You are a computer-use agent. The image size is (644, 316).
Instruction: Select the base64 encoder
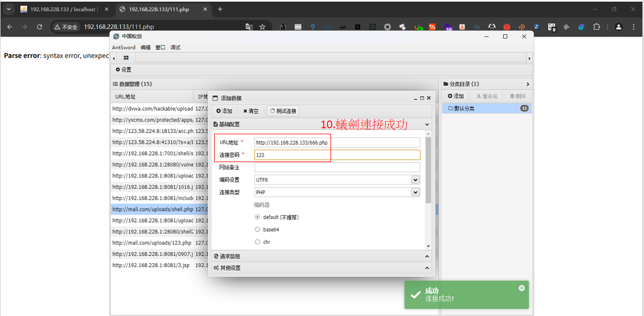(257, 229)
